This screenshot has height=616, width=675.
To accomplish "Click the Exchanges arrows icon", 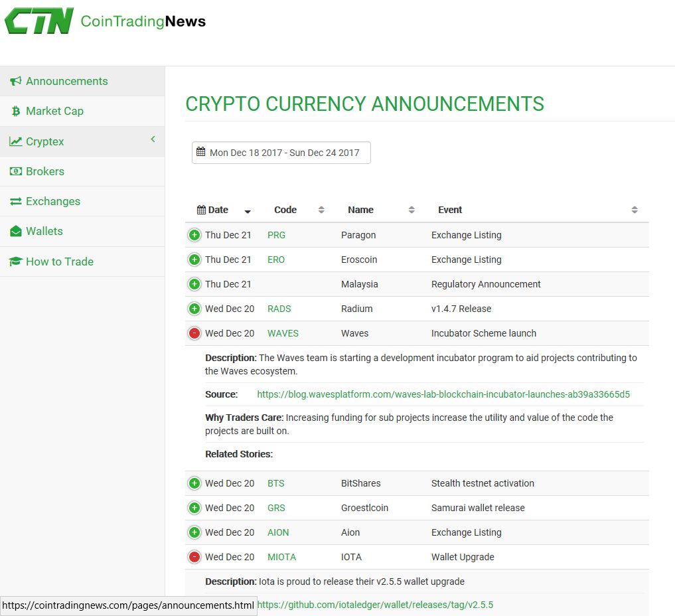I will (15, 201).
